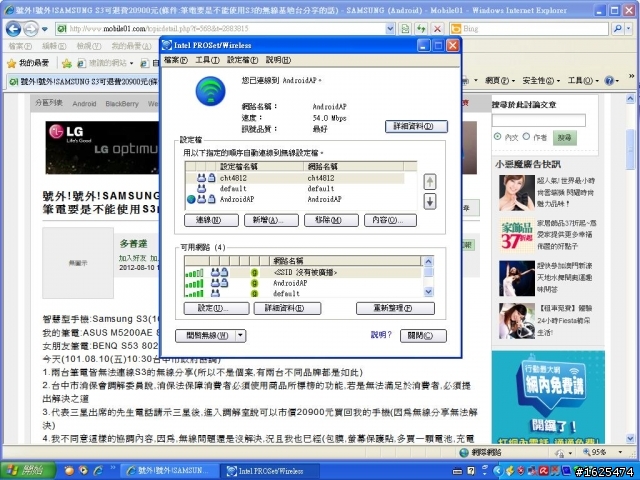Refresh the Internet Explorer page

click(x=421, y=29)
